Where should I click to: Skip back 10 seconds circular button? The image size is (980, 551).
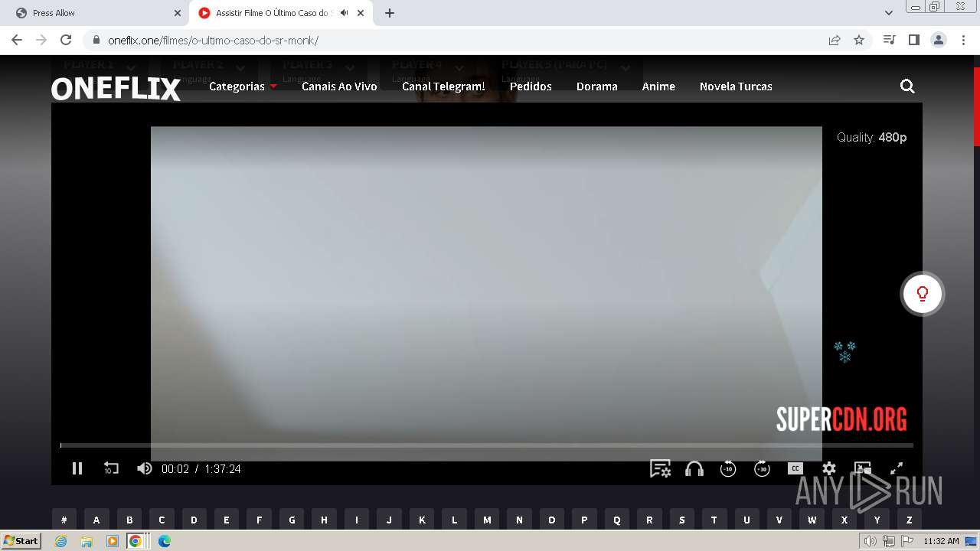point(728,468)
